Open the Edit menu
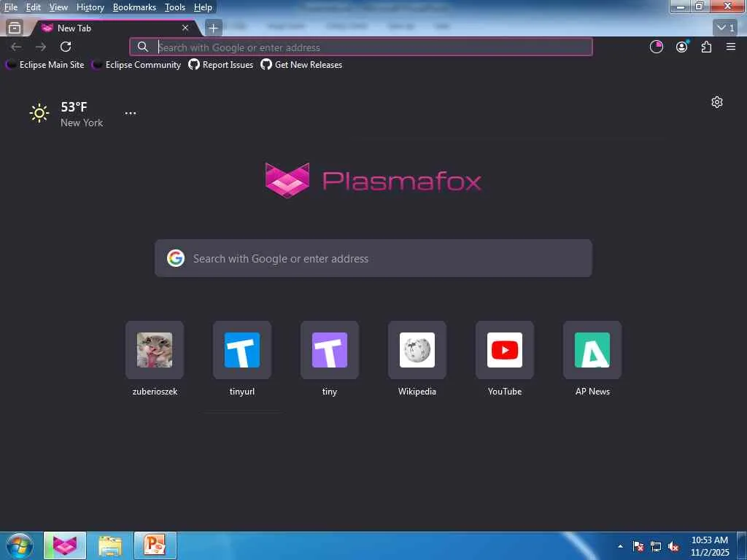The image size is (747, 560). click(x=33, y=7)
